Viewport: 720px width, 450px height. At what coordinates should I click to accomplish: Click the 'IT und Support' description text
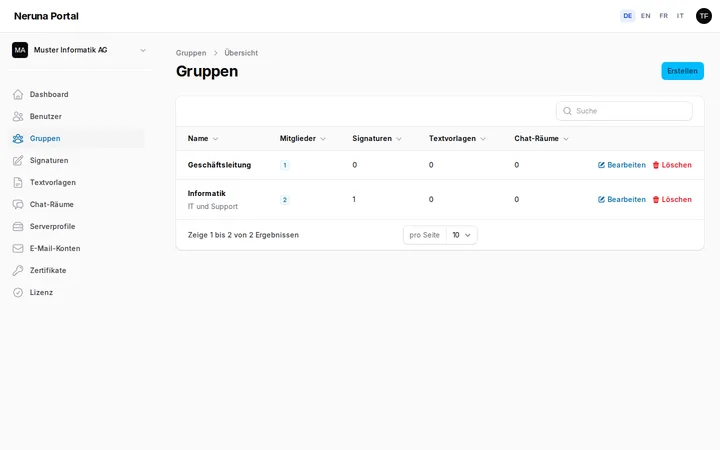[x=213, y=207]
